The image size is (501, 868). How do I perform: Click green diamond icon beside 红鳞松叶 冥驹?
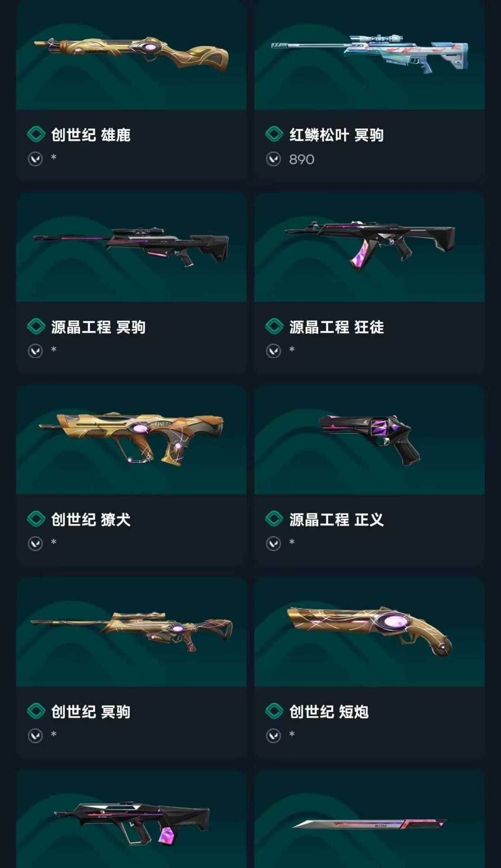(274, 135)
